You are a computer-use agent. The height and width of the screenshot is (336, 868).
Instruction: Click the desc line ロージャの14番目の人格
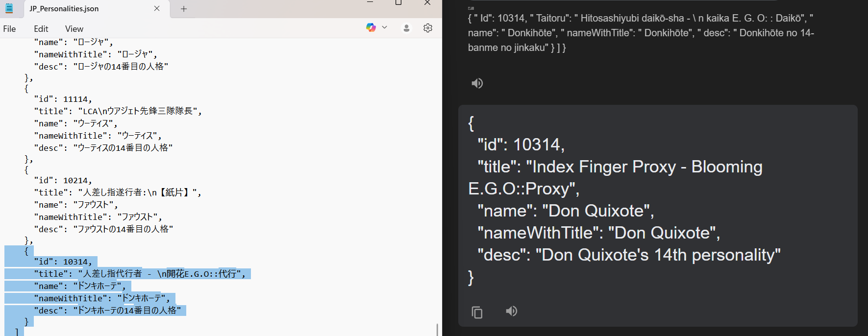[101, 67]
